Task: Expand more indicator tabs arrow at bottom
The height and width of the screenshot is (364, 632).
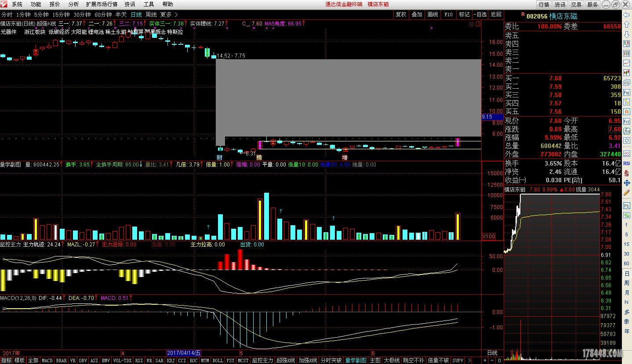Action: pos(469,360)
